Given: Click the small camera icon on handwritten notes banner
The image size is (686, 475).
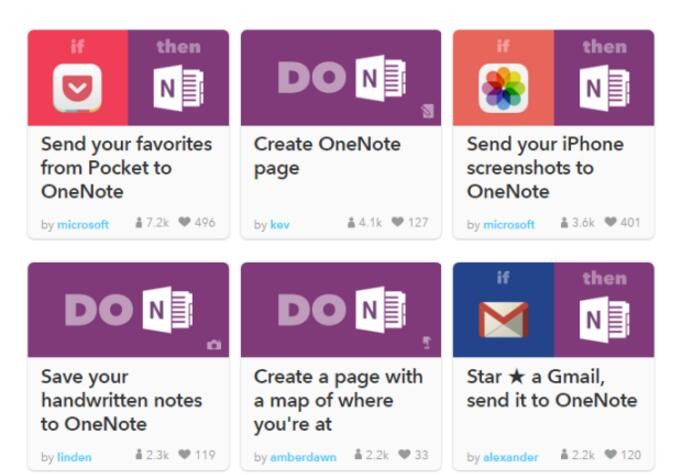Looking at the screenshot, I should [214, 345].
